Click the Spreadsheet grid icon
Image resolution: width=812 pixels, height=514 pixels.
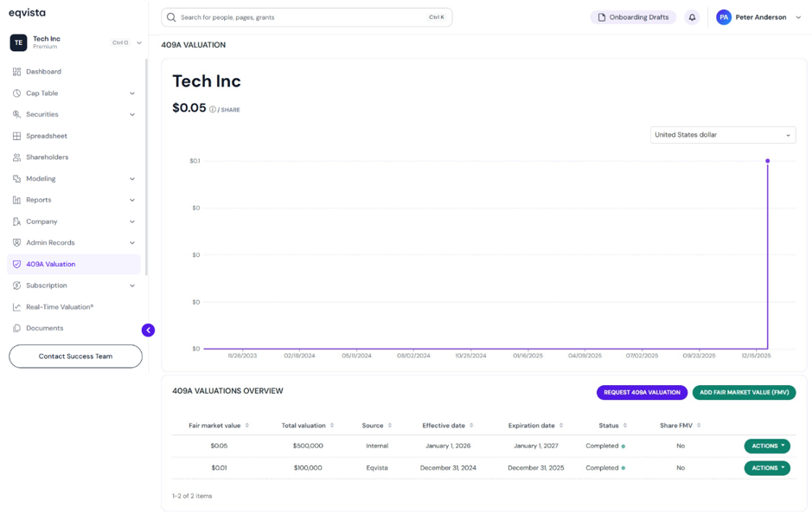pos(16,136)
